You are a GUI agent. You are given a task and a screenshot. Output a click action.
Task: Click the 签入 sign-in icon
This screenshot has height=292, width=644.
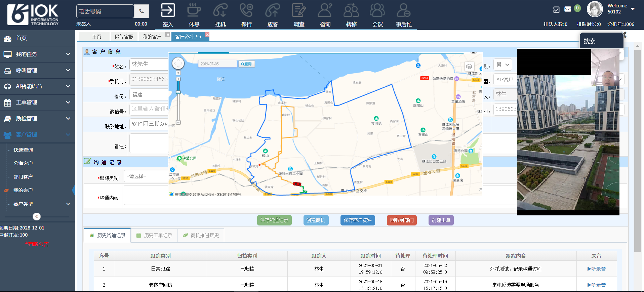coord(168,10)
